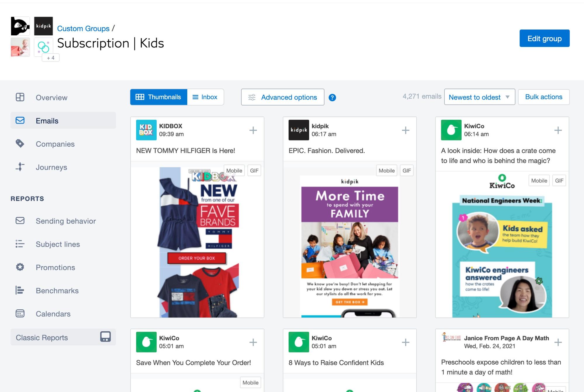Add Page A Day Math email plus icon
584x392 pixels.
(558, 342)
